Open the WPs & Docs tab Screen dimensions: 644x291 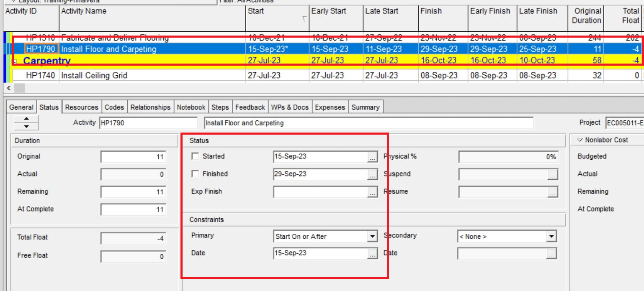[290, 107]
